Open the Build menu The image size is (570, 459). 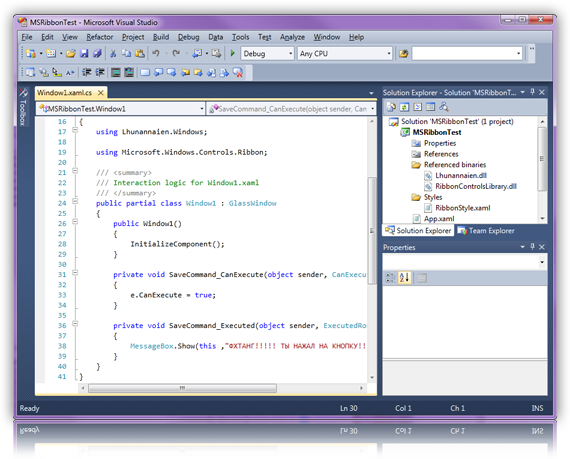161,37
